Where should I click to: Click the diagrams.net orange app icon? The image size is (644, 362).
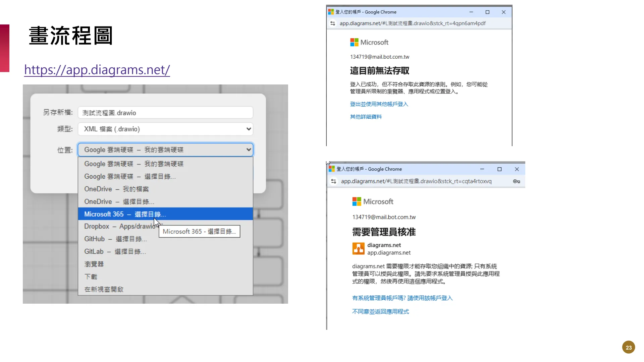pos(359,249)
